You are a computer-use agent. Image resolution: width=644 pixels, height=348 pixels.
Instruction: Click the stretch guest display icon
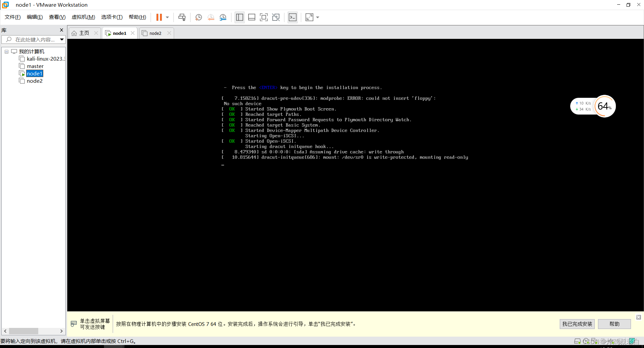(x=309, y=17)
